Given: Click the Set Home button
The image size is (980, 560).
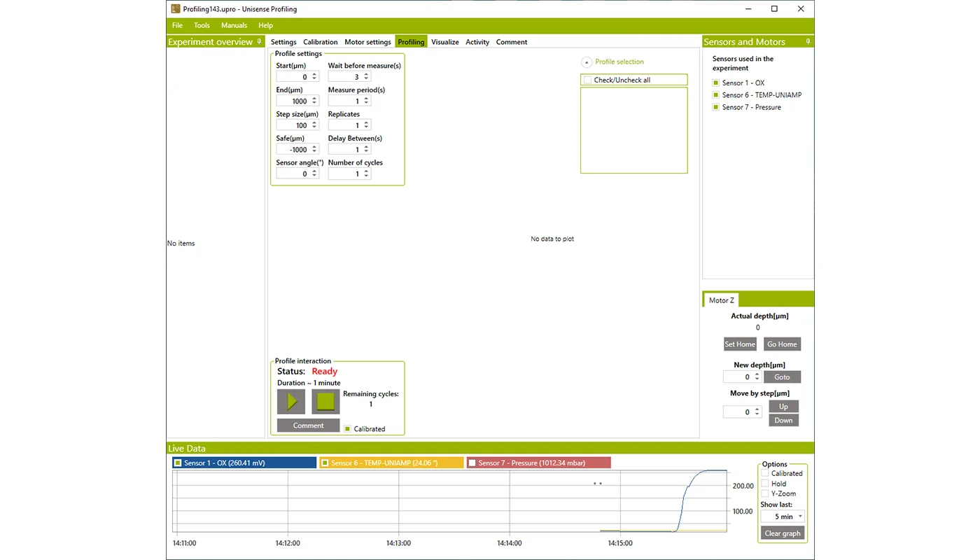Looking at the screenshot, I should coord(740,344).
